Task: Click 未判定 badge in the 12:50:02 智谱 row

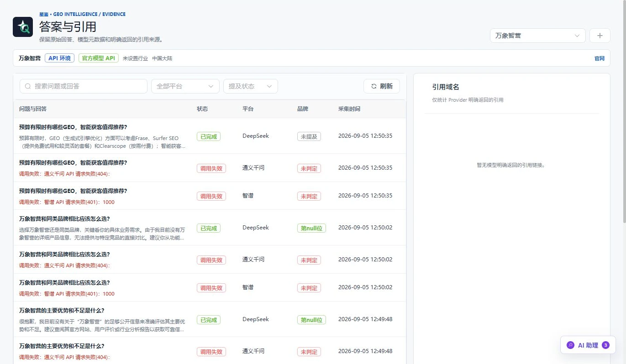Action: [x=309, y=288]
